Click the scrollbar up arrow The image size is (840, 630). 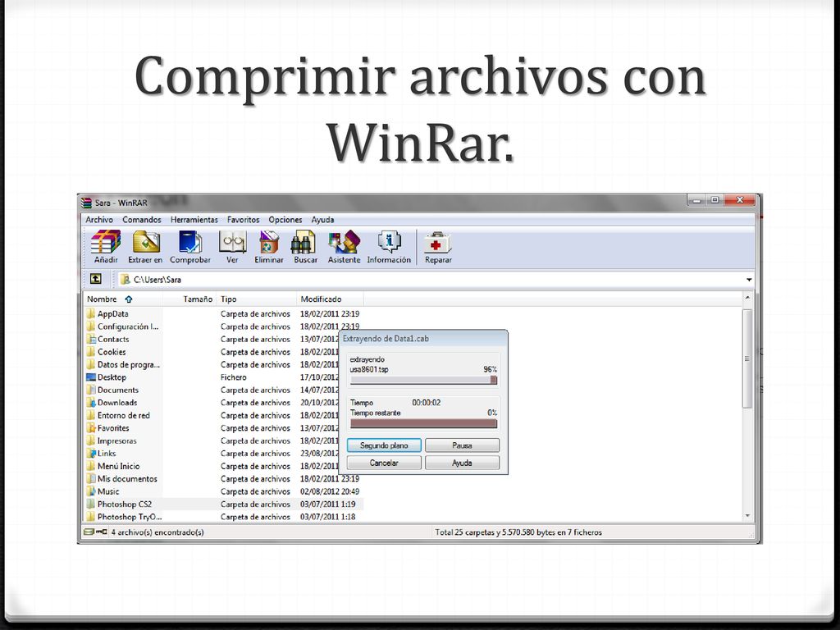pyautogui.click(x=747, y=298)
